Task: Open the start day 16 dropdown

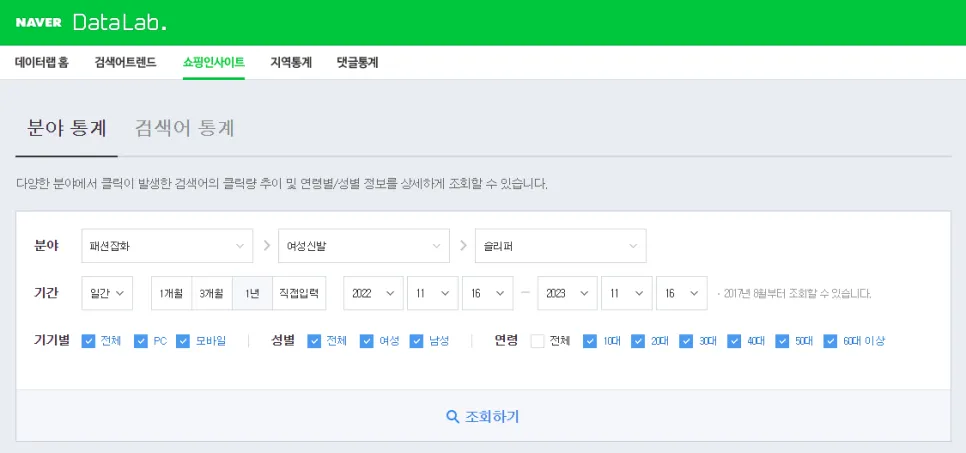Action: point(487,293)
